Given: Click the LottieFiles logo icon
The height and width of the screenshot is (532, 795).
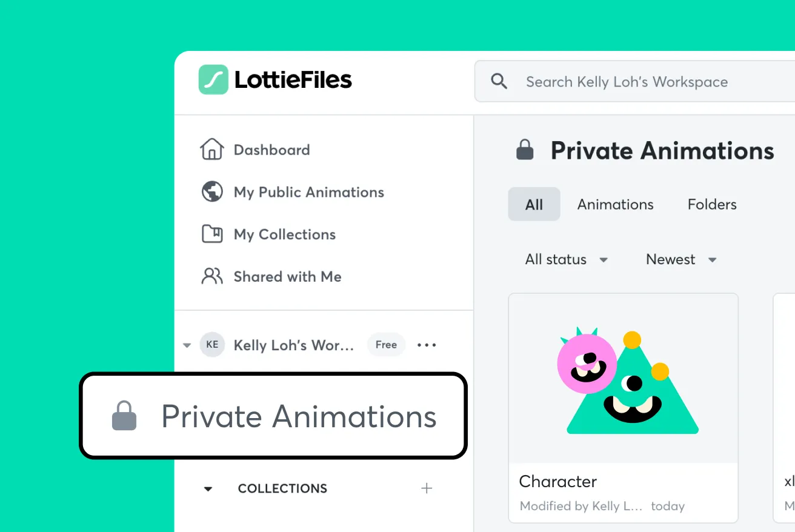Looking at the screenshot, I should point(213,79).
